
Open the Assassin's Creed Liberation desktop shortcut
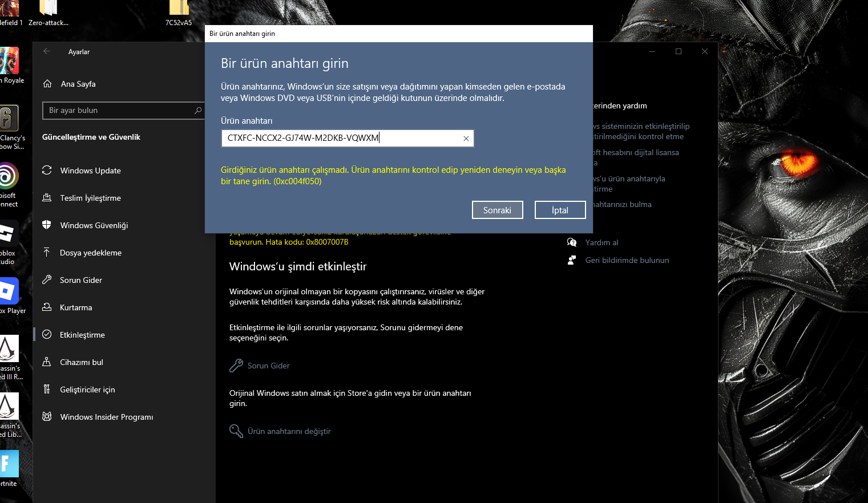tap(11, 416)
